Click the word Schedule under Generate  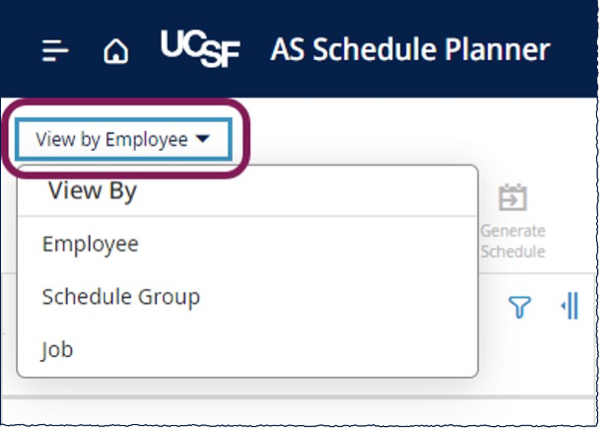pos(513,252)
